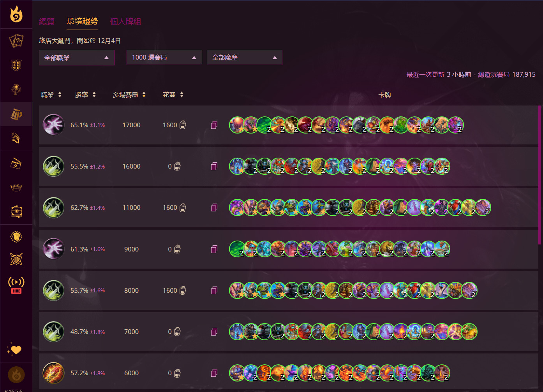Switch to the 個人牌組 tab
This screenshot has height=392, width=543.
125,21
